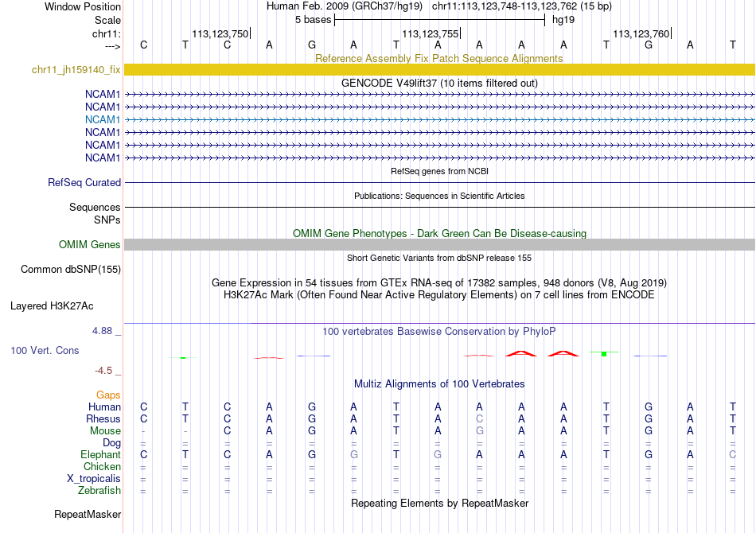Click the faded G in the Mouse row
The height and width of the screenshot is (533, 756).
479,431
